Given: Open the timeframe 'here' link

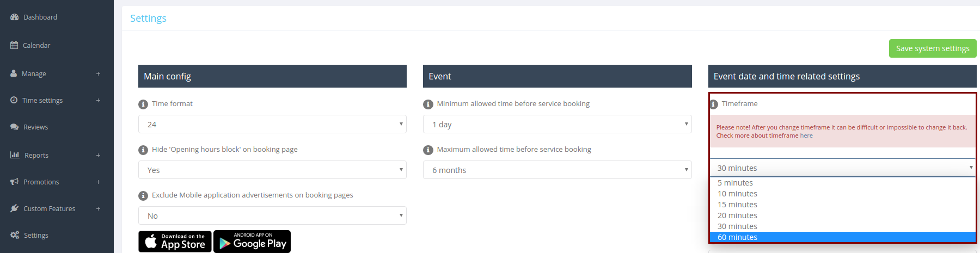Looking at the screenshot, I should pos(806,136).
